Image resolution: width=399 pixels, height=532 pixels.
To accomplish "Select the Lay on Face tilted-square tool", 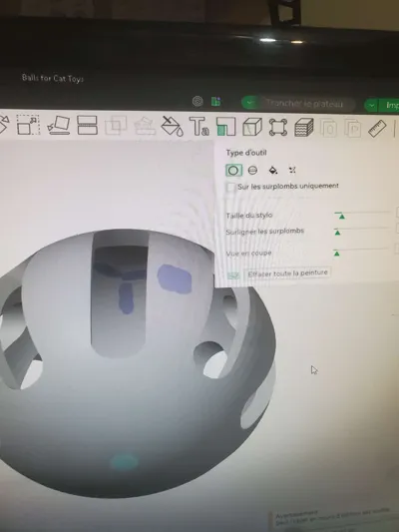I will (59, 125).
